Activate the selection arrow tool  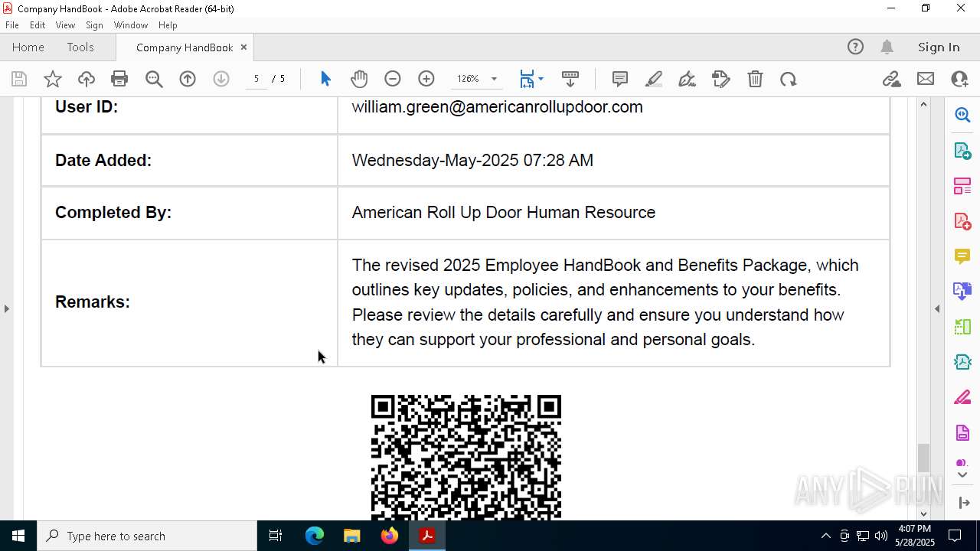[x=325, y=79]
